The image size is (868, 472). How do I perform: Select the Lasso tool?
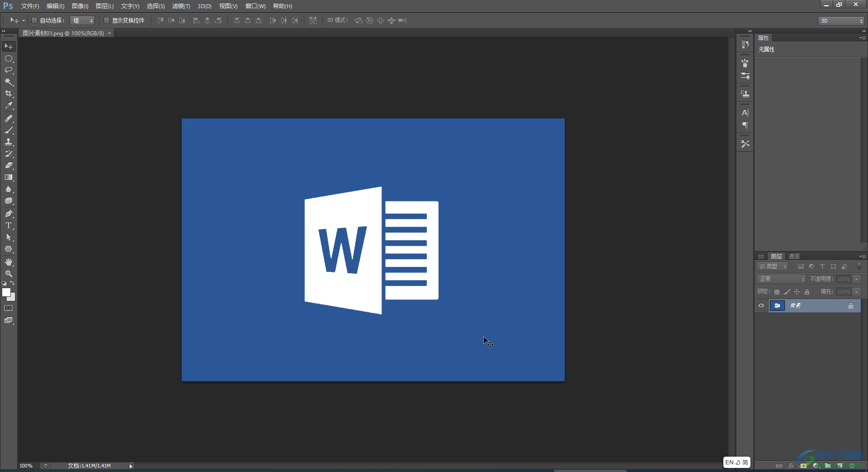point(9,70)
